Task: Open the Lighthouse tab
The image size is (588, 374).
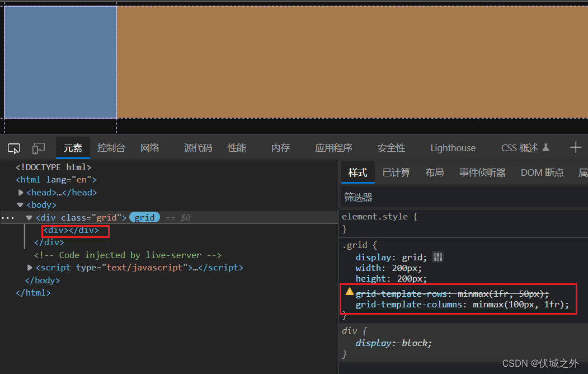Action: coord(453,148)
